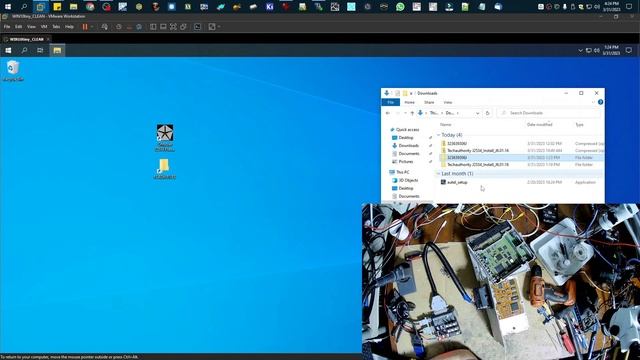Pause the virtual machine with the orange button
Viewport: 640px width, 360px height.
pyautogui.click(x=85, y=27)
